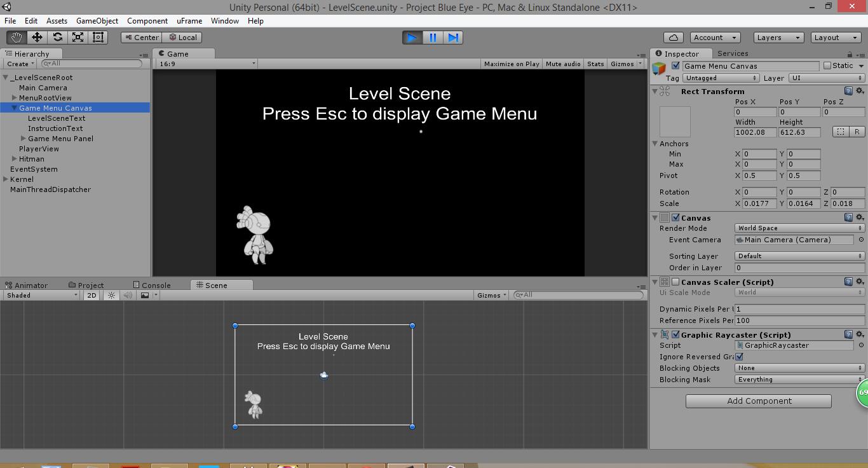The image size is (868, 468).
Task: Open the Canvas Scaler settings gear icon
Action: [860, 281]
